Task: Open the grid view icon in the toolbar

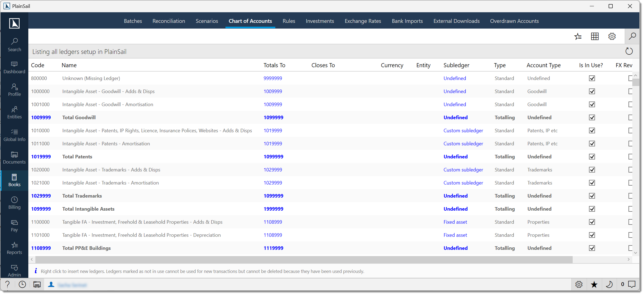Action: pos(595,36)
